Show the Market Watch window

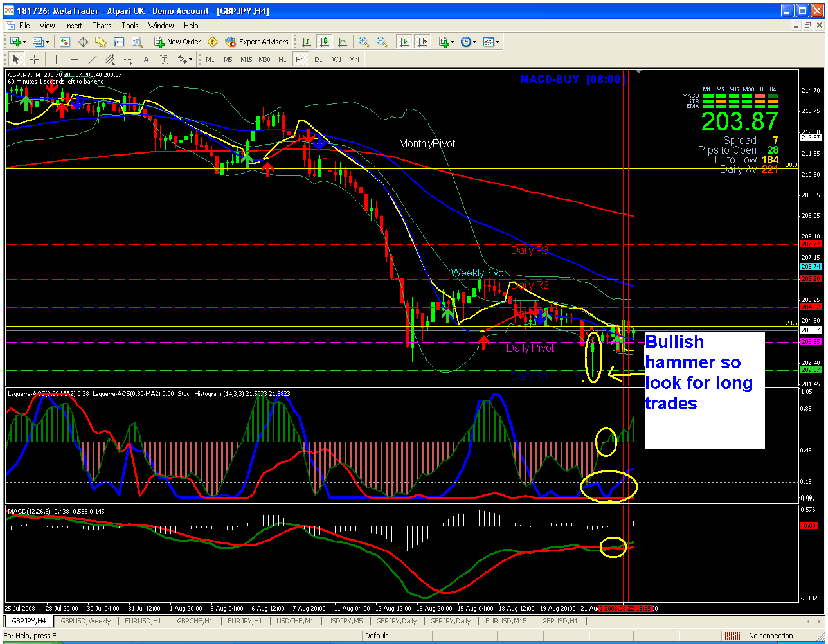(x=65, y=42)
